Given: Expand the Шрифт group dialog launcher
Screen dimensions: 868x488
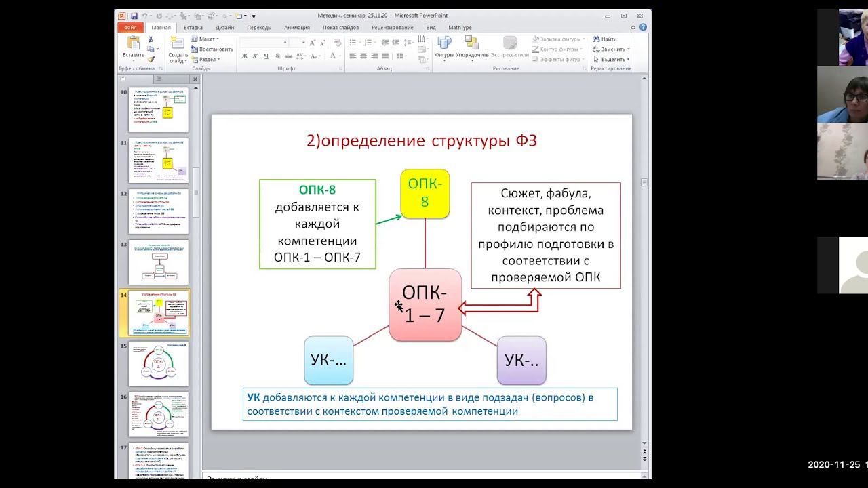Looking at the screenshot, I should coord(341,69).
